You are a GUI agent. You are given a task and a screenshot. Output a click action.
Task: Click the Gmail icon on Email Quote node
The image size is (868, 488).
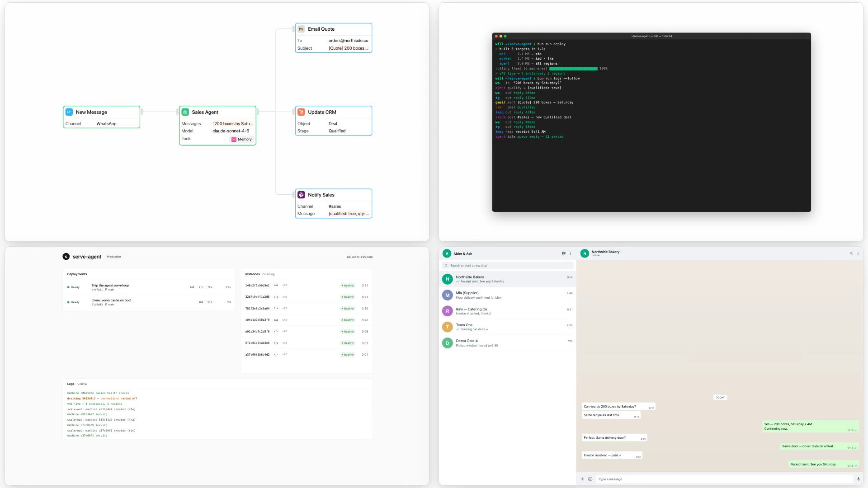point(301,29)
